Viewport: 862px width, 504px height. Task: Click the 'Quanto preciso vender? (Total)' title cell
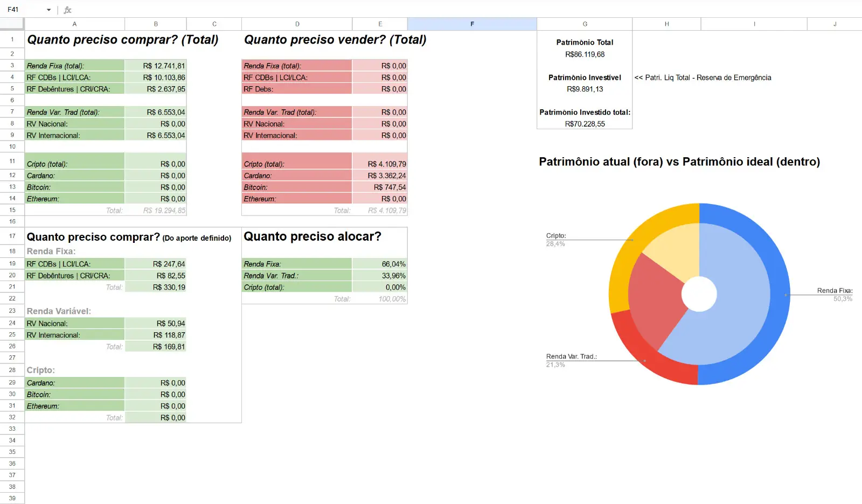335,39
